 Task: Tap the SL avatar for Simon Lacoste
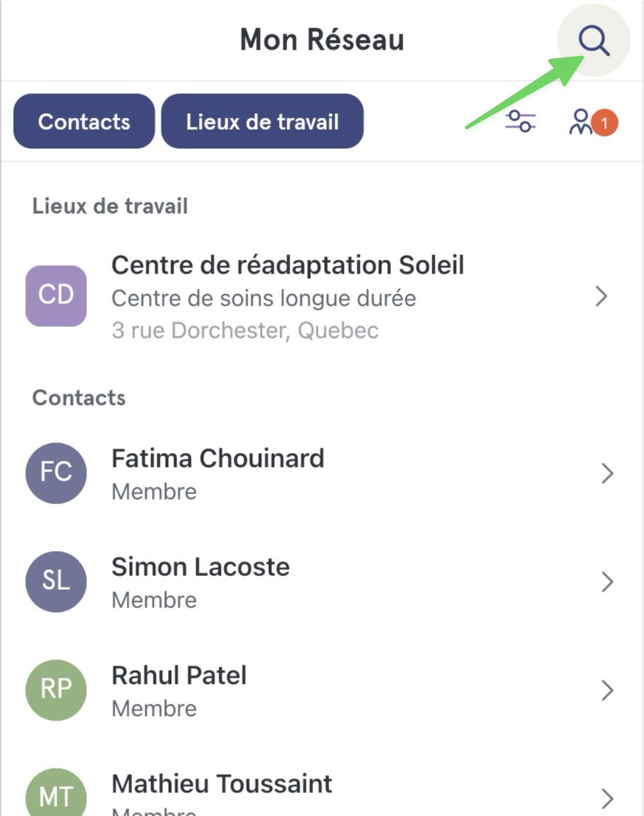pyautogui.click(x=57, y=581)
